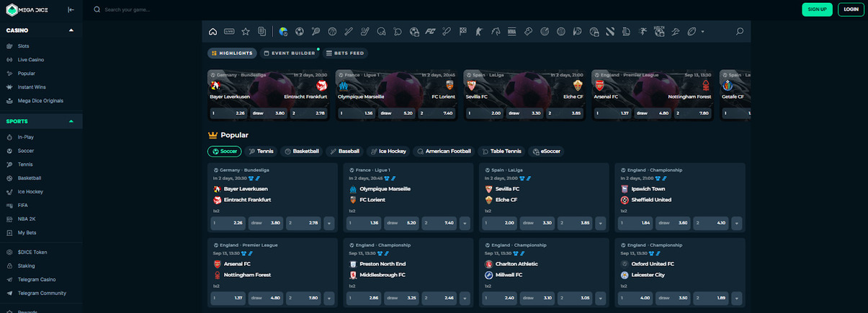
Task: Select the horse racing icon
Action: (x=496, y=32)
